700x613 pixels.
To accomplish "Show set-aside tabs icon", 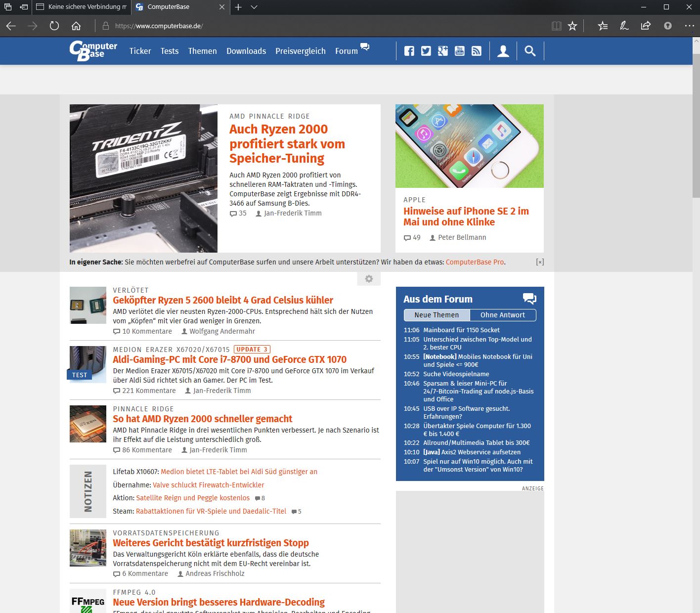I will [8, 7].
